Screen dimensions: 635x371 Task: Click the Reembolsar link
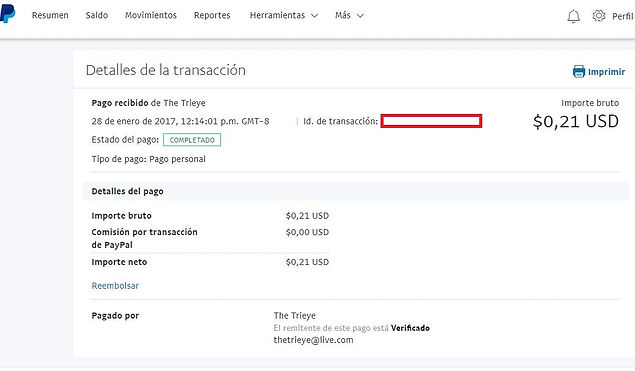pos(115,286)
